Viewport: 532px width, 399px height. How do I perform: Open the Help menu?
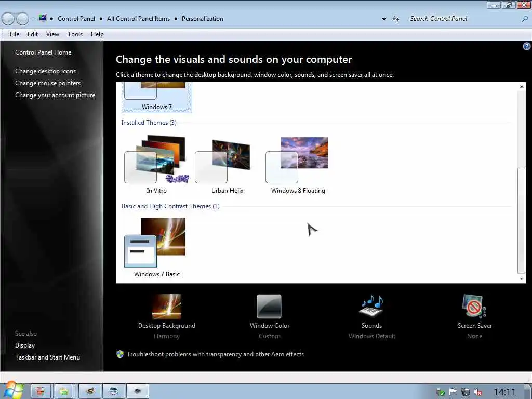(97, 34)
